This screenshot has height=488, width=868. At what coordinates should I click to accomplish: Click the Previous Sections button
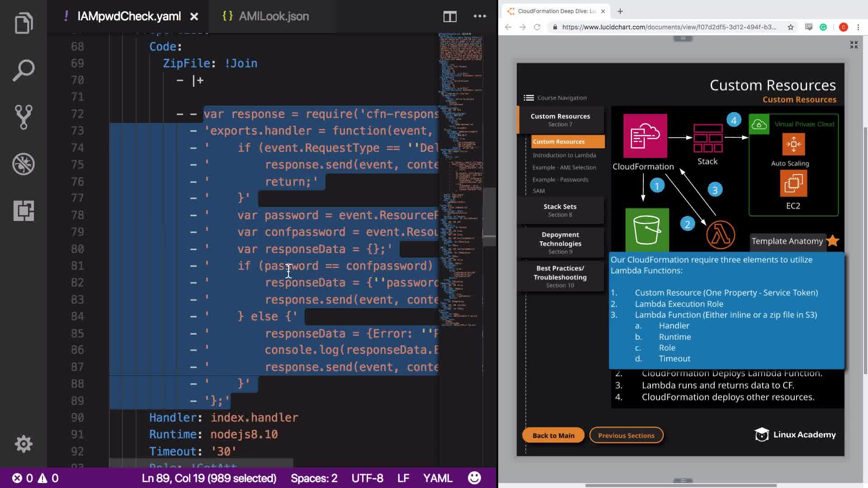point(626,436)
